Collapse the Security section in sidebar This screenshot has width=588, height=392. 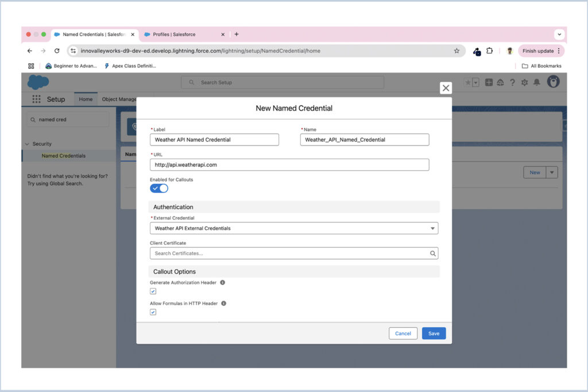[x=27, y=144]
